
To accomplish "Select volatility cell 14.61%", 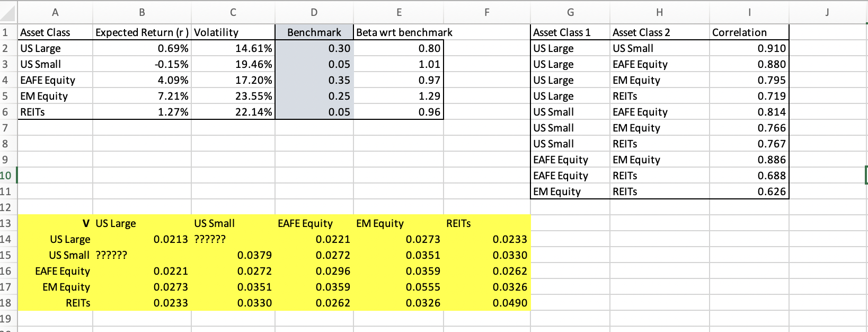I will pyautogui.click(x=233, y=48).
